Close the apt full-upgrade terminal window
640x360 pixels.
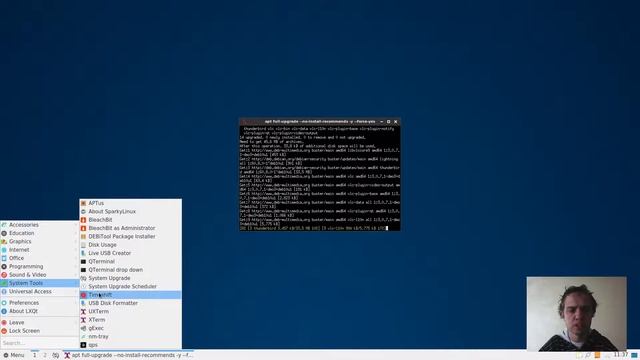(396, 122)
